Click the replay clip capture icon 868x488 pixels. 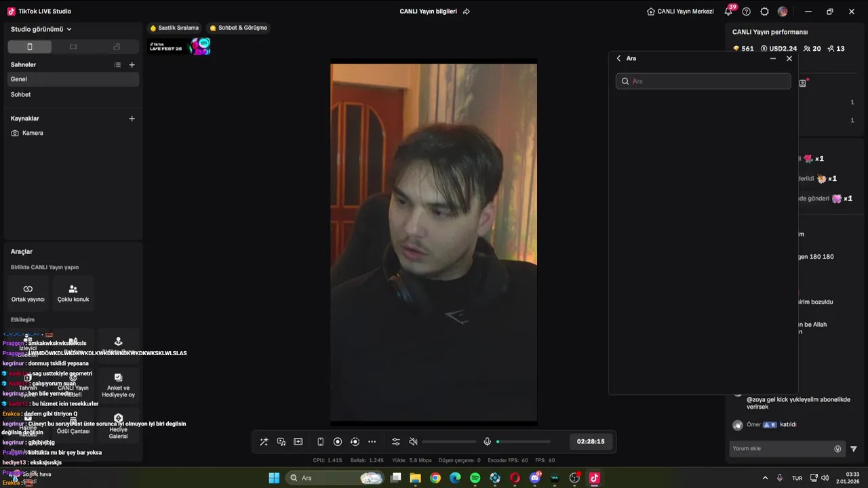355,442
